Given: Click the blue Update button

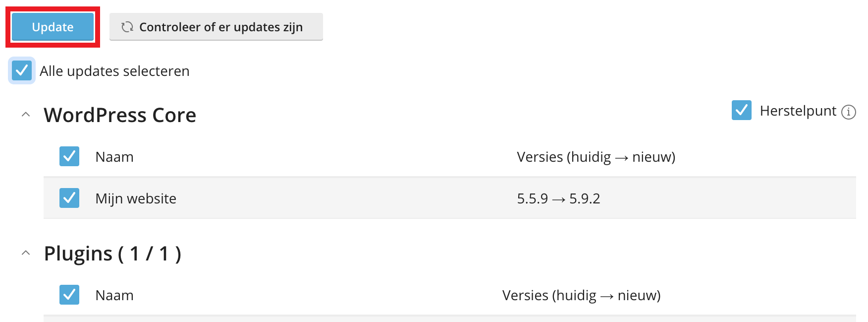Looking at the screenshot, I should click(53, 27).
